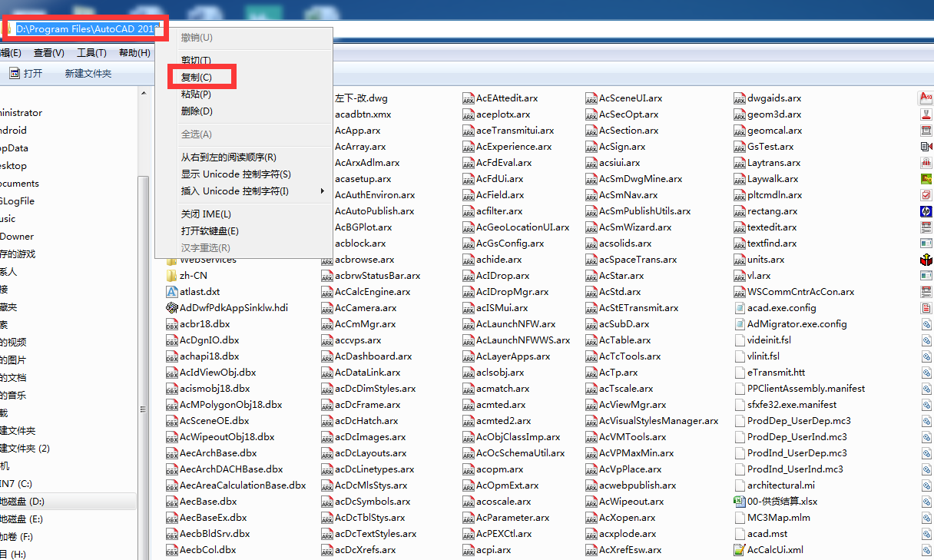Click the 新建文件夹 toolbar button
Viewport: 934px width, 560px height.
88,74
